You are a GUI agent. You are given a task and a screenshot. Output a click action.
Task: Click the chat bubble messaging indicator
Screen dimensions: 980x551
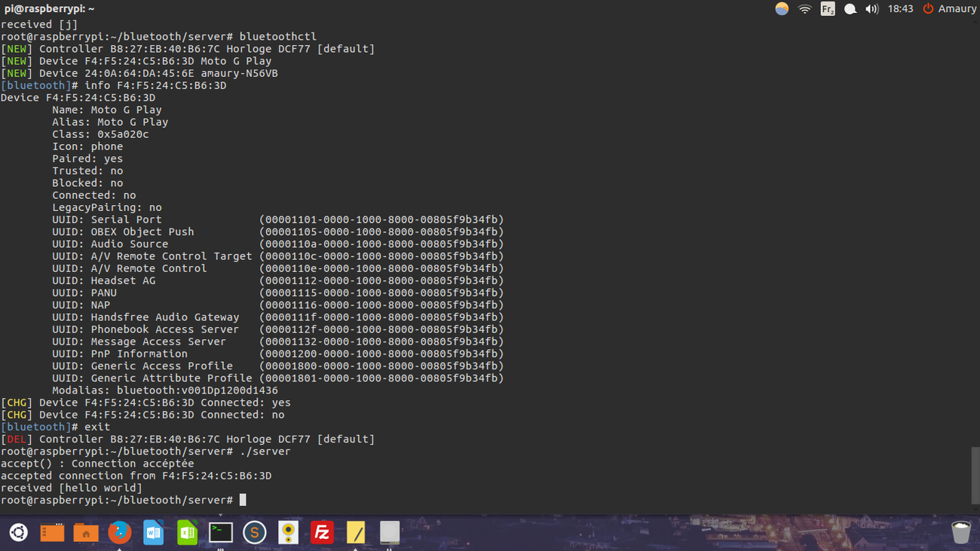click(850, 9)
